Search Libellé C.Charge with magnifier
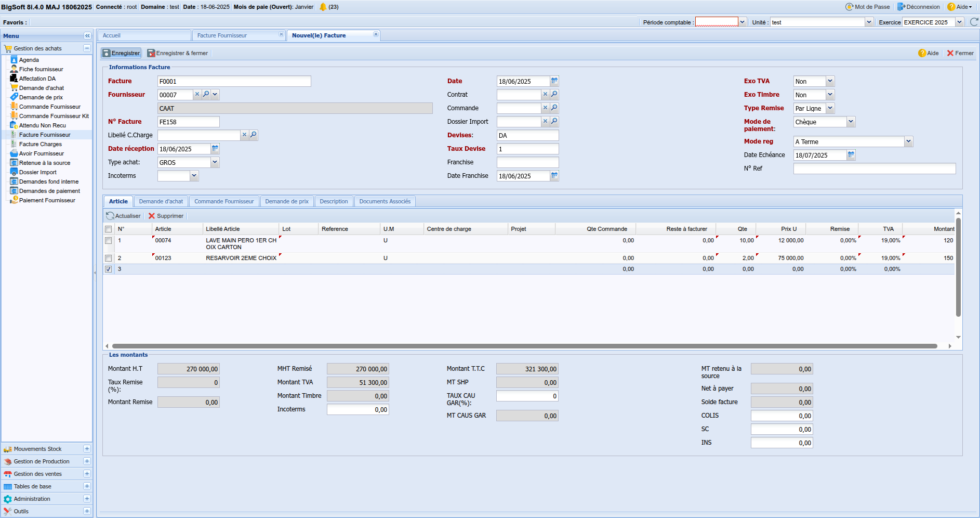Screen dimensions: 980x518 pyautogui.click(x=253, y=135)
